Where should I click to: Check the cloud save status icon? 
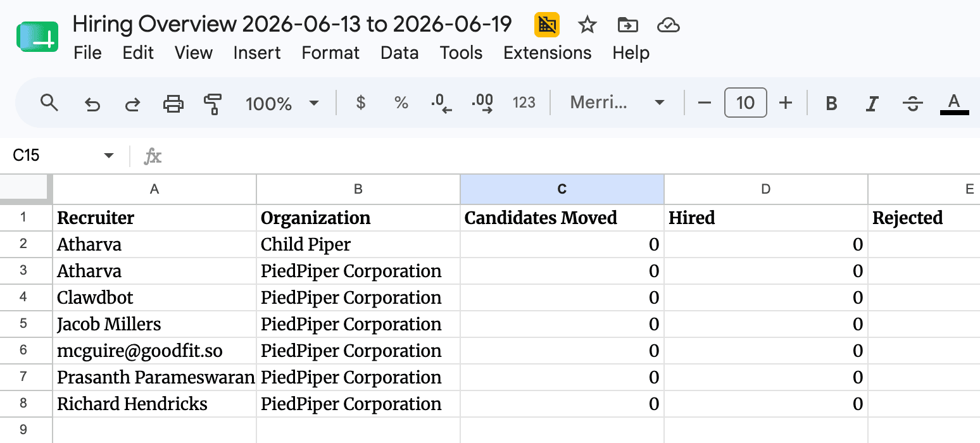[x=669, y=25]
